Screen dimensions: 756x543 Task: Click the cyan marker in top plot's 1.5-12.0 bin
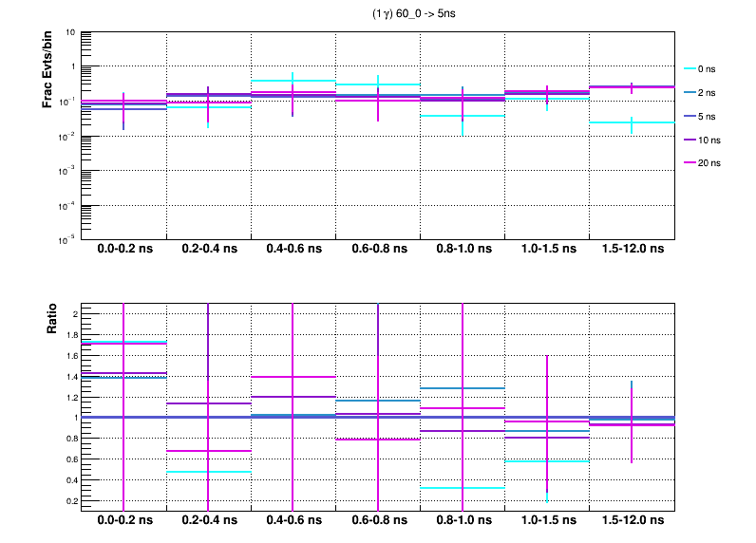coord(632,122)
